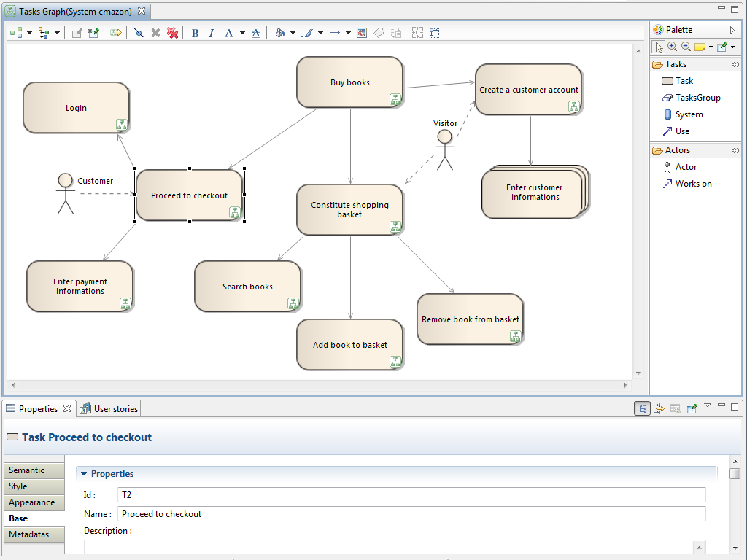Collapse the Palette with the triangle arrow
This screenshot has width=747, height=560.
point(732,30)
